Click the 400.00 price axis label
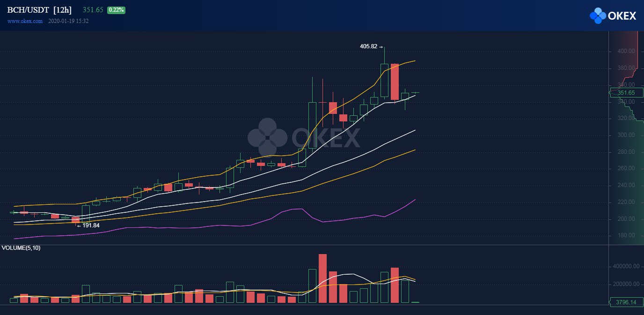644x315 pixels. click(x=626, y=51)
